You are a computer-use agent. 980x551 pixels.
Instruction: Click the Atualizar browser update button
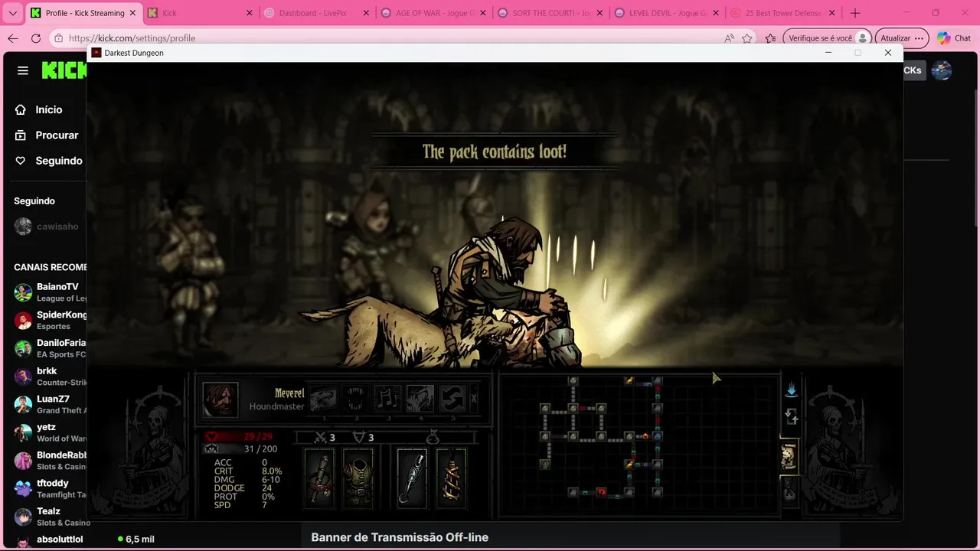902,38
